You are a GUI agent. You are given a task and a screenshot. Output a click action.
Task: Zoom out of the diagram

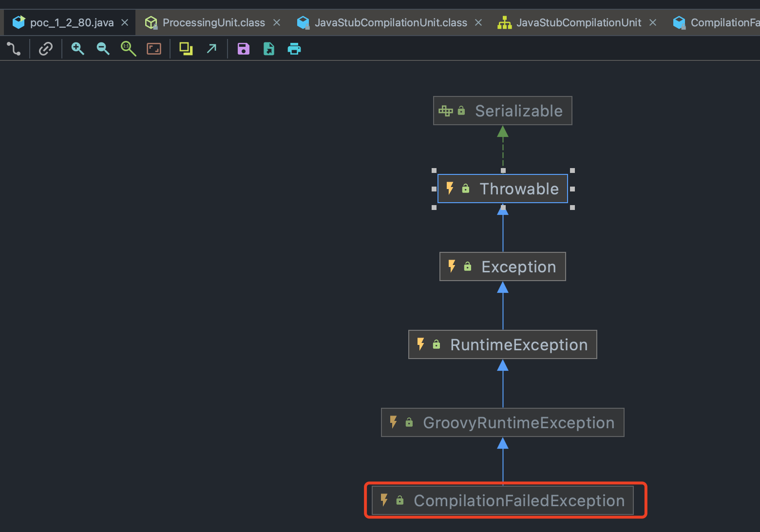coord(103,49)
